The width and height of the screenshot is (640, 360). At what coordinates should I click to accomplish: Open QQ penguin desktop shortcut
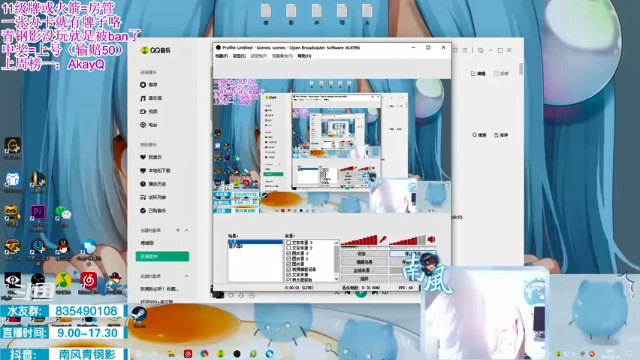[x=63, y=250]
